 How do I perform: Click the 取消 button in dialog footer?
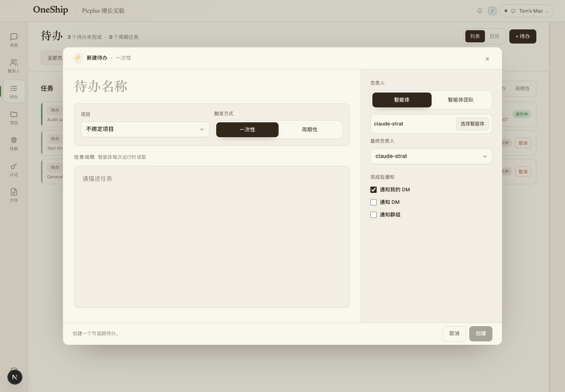tap(454, 334)
